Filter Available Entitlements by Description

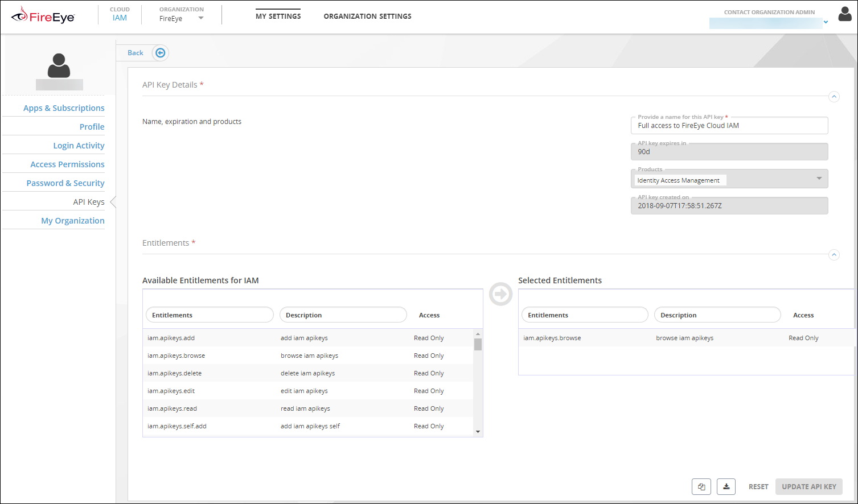[x=343, y=315]
